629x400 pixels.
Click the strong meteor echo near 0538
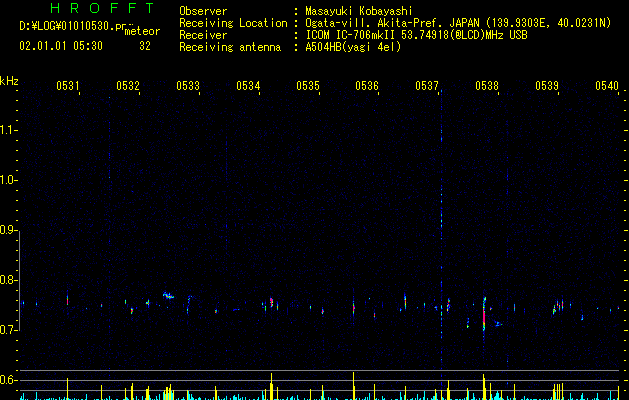click(x=484, y=314)
